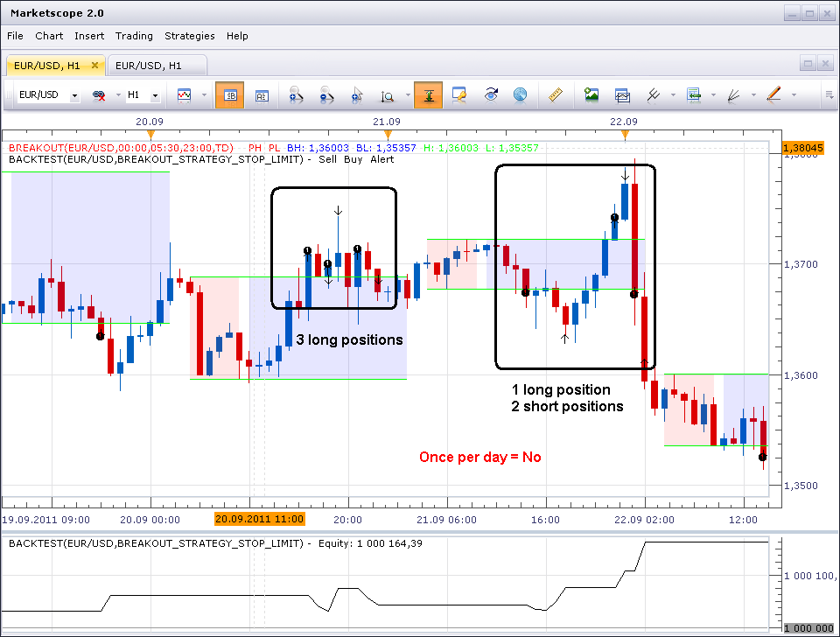
Task: Click the eye watch icon in toolbar
Action: click(x=491, y=94)
